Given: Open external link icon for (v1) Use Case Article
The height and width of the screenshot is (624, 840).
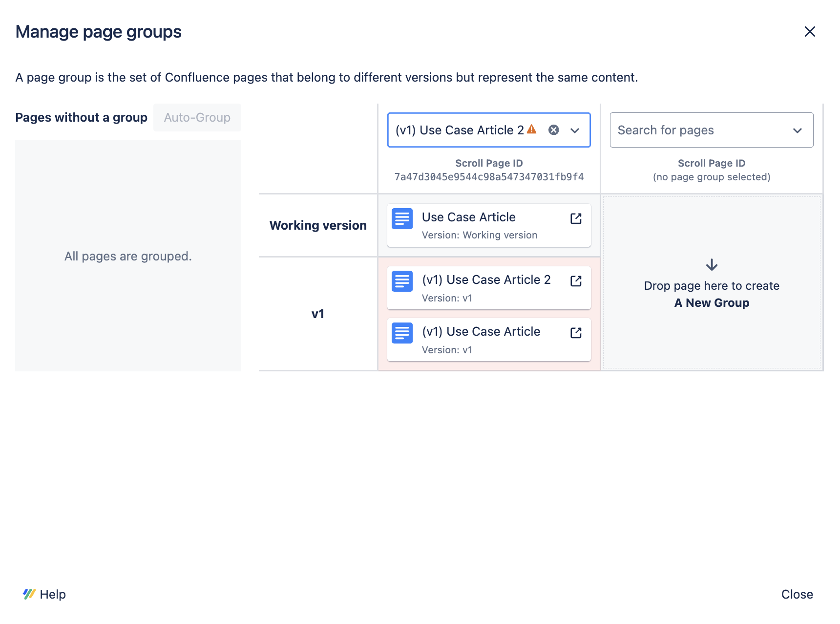Looking at the screenshot, I should [576, 333].
